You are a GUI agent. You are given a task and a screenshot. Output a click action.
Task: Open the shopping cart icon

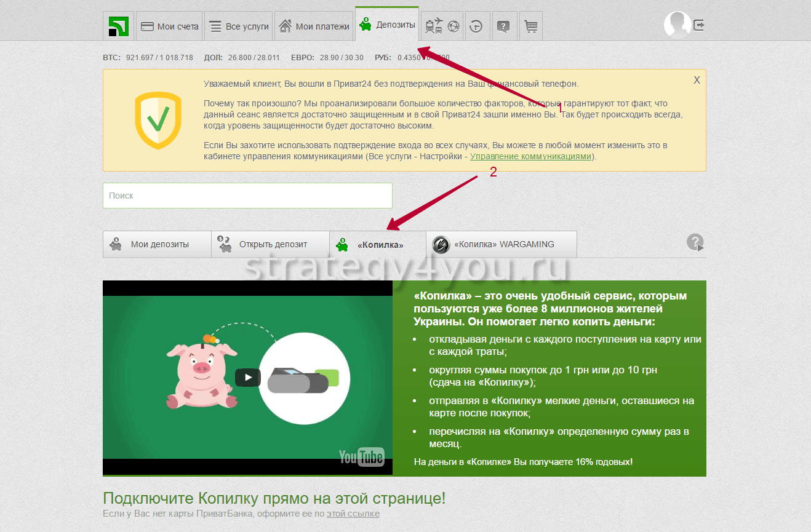coord(530,26)
